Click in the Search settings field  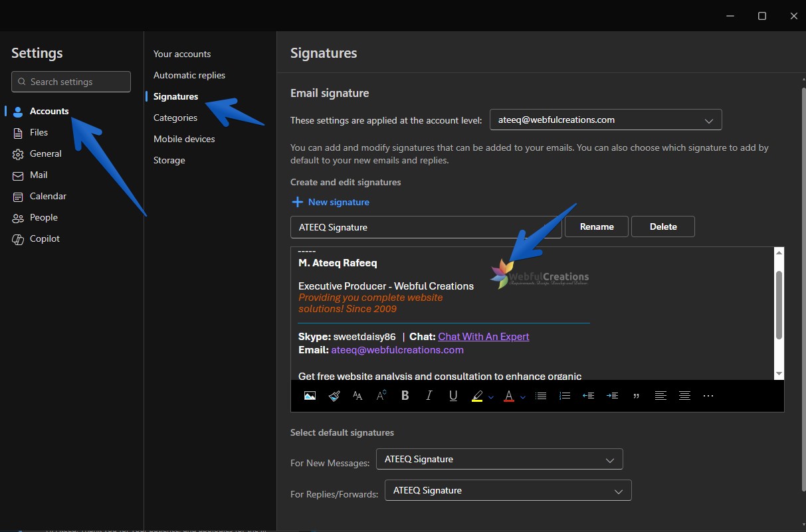pyautogui.click(x=71, y=82)
